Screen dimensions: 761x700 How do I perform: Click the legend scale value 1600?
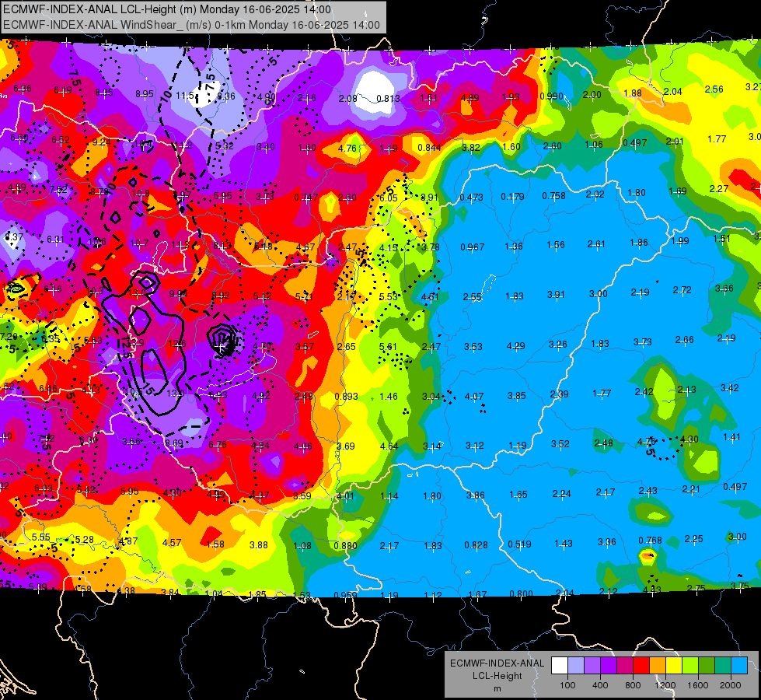point(697,685)
